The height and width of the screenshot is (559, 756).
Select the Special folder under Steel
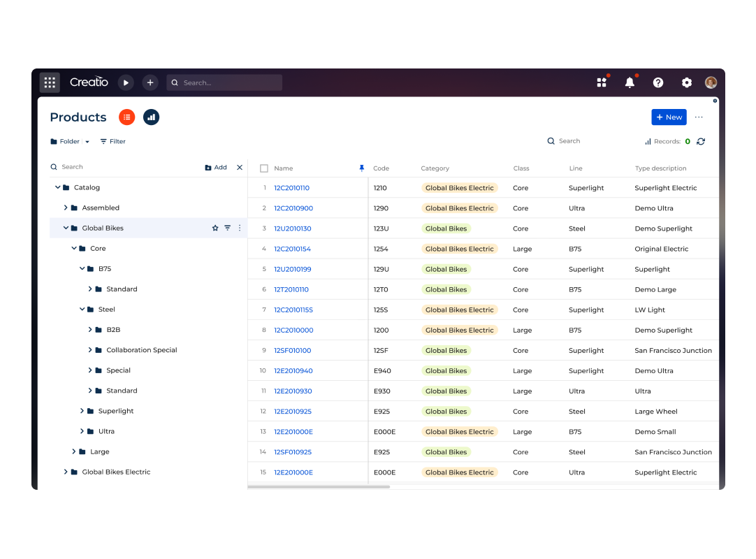click(x=119, y=370)
